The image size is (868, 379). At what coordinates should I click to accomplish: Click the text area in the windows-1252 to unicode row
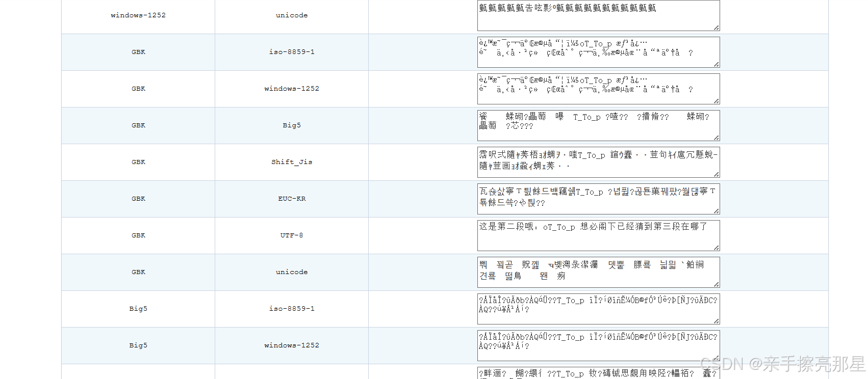click(x=598, y=15)
